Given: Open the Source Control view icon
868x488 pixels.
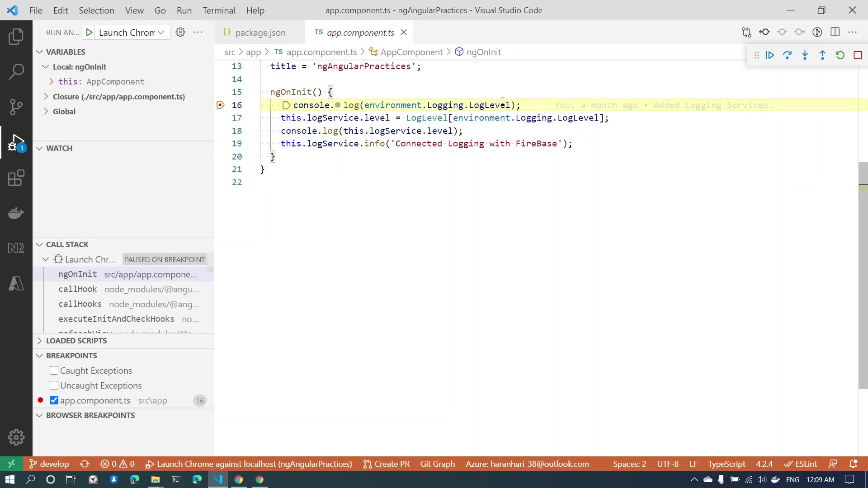Looking at the screenshot, I should 16,107.
